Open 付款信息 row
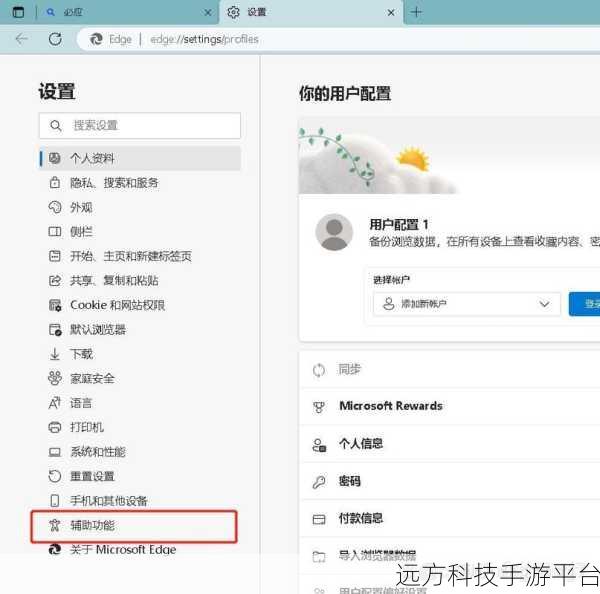This screenshot has height=594, width=600. pyautogui.click(x=450, y=519)
